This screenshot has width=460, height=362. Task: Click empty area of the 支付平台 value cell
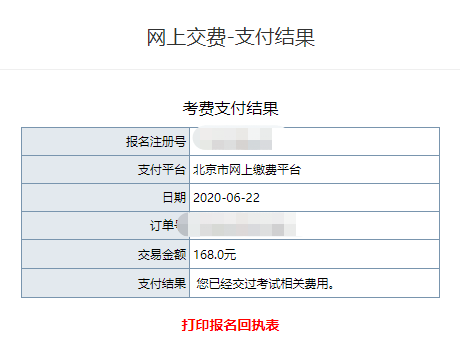(370, 170)
